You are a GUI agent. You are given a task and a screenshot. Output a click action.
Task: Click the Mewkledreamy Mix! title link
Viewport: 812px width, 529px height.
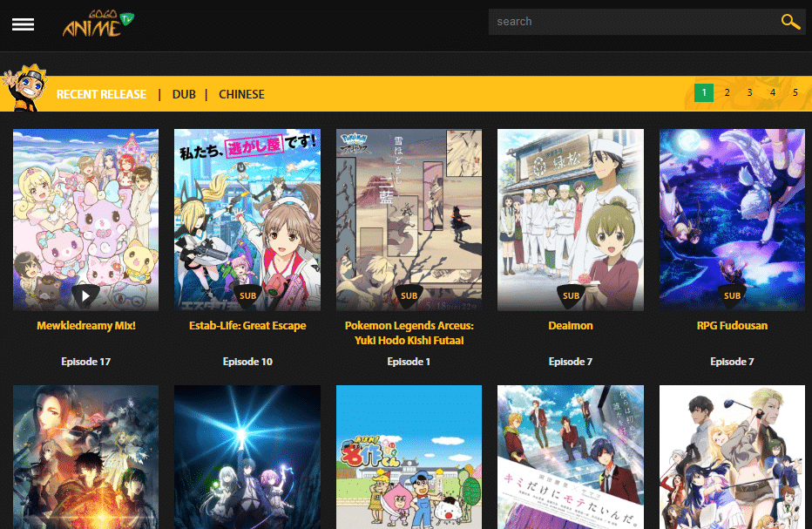(x=86, y=326)
